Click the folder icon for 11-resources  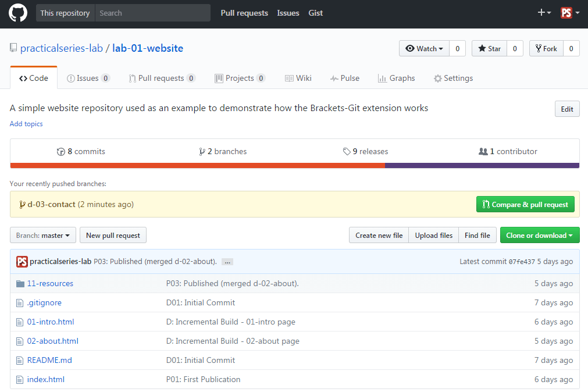(20, 284)
